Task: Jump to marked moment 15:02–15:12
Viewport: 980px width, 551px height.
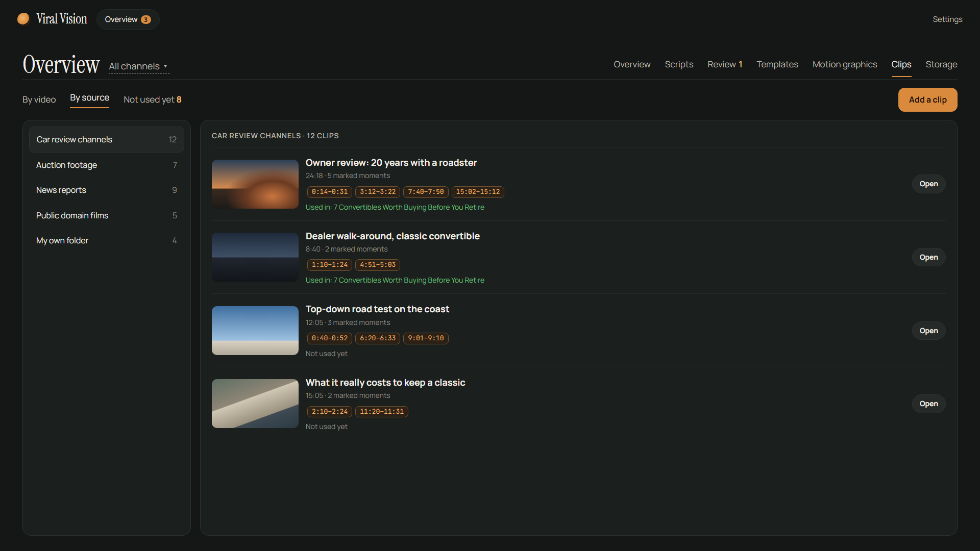Action: tap(478, 192)
